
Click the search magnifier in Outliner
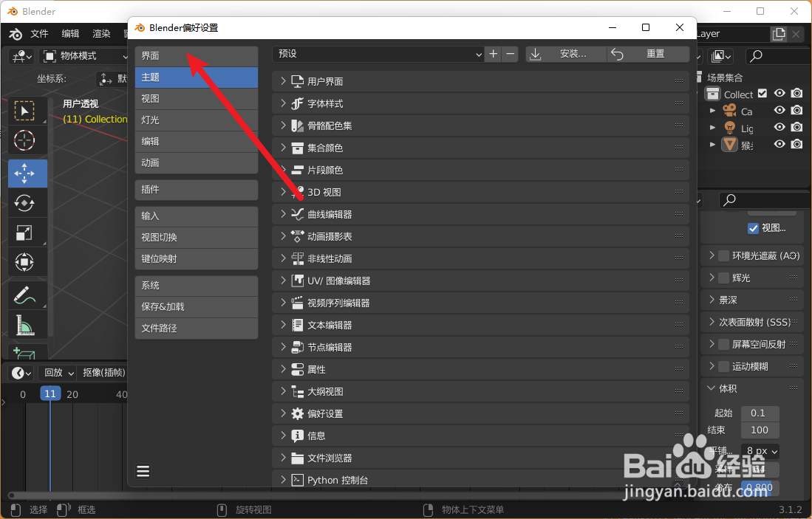(756, 55)
